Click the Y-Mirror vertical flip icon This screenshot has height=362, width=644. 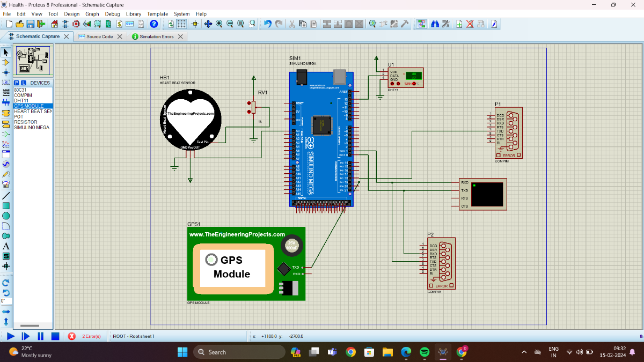point(6,322)
